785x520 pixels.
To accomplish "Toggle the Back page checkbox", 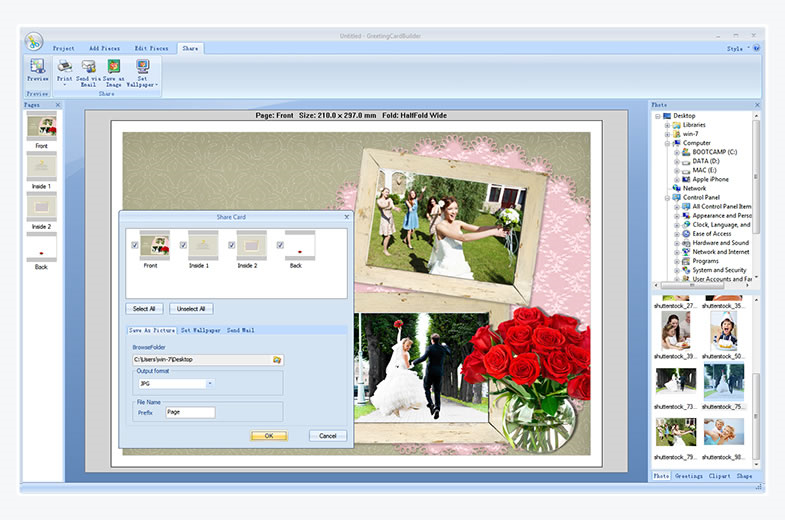I will 280,245.
